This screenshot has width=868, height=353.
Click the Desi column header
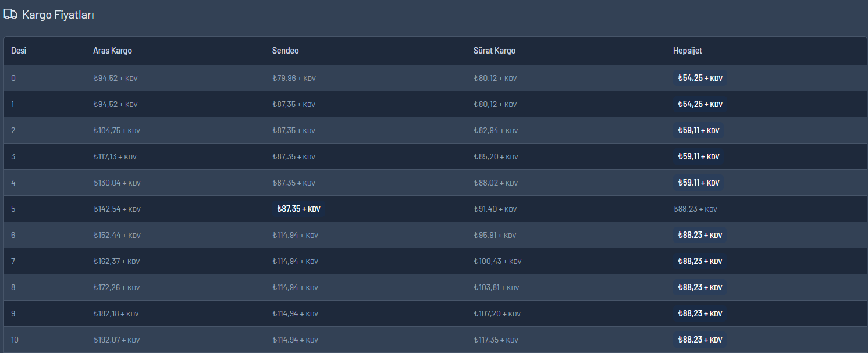pos(19,51)
